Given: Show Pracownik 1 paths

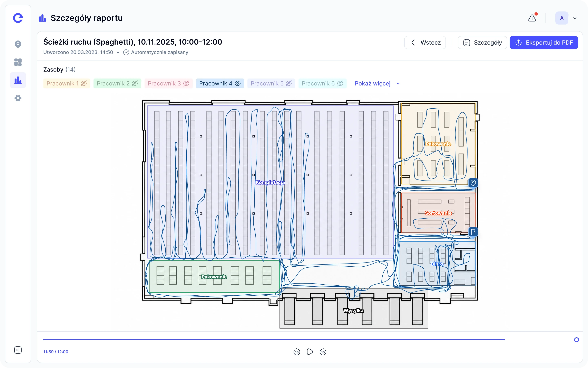Looking at the screenshot, I should pyautogui.click(x=67, y=83).
